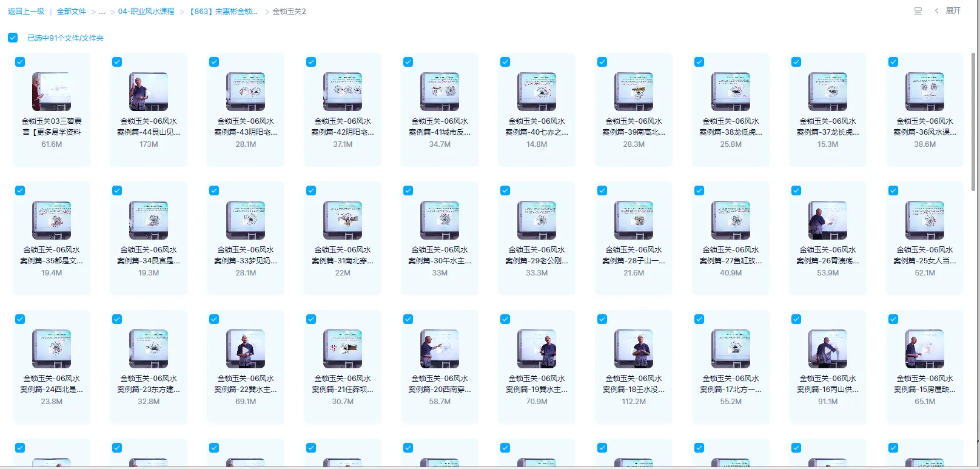
Task: Toggle checkbox on 案例篇-21任葬坝 file
Action: (x=311, y=319)
